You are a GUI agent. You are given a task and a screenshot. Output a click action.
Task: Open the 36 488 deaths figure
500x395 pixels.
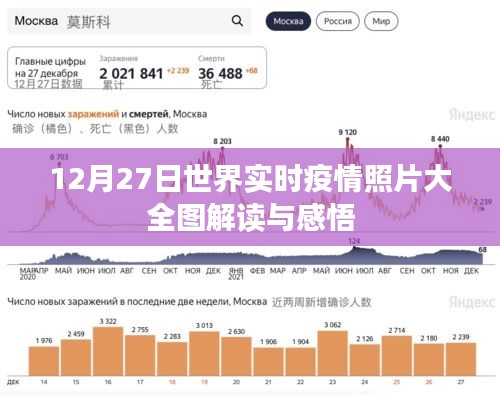tap(220, 73)
